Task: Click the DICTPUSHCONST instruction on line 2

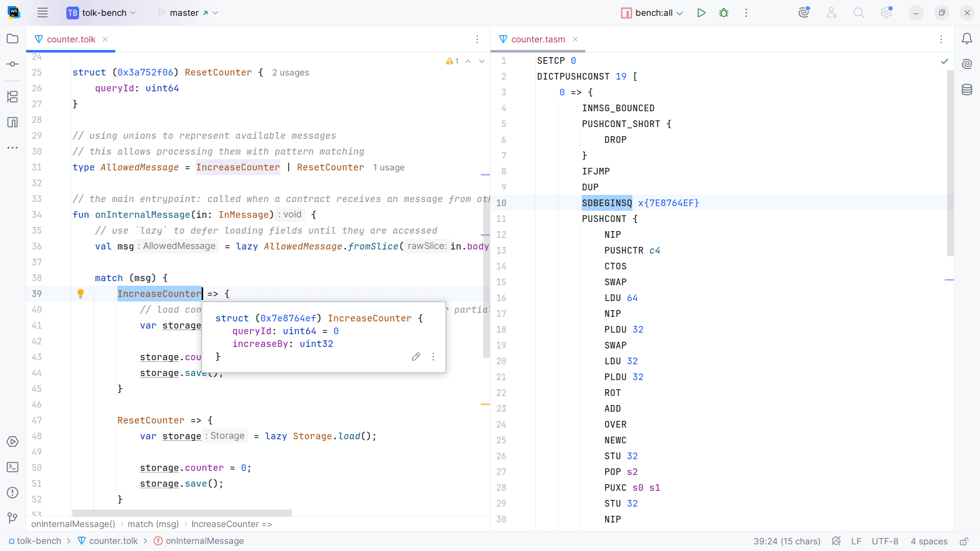Action: 573,77
